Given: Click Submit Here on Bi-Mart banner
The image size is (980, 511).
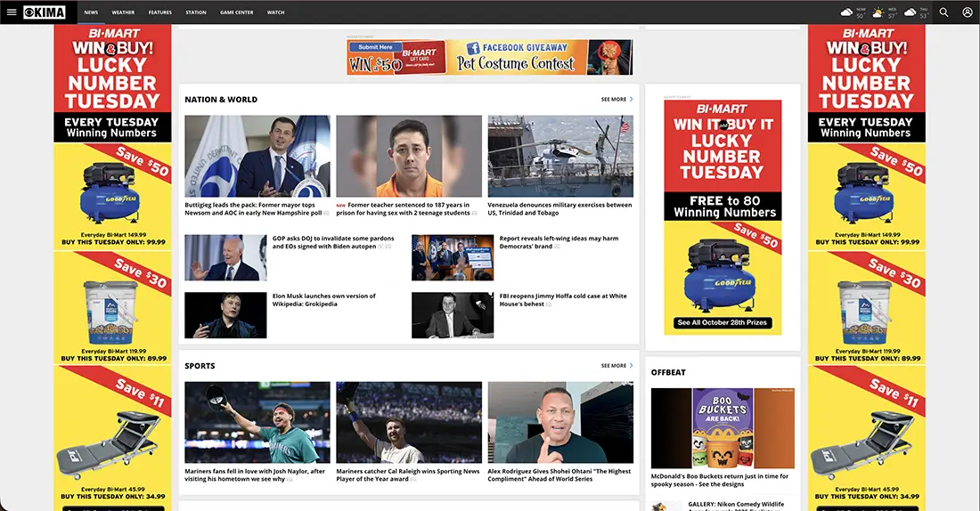Looking at the screenshot, I should click(375, 47).
